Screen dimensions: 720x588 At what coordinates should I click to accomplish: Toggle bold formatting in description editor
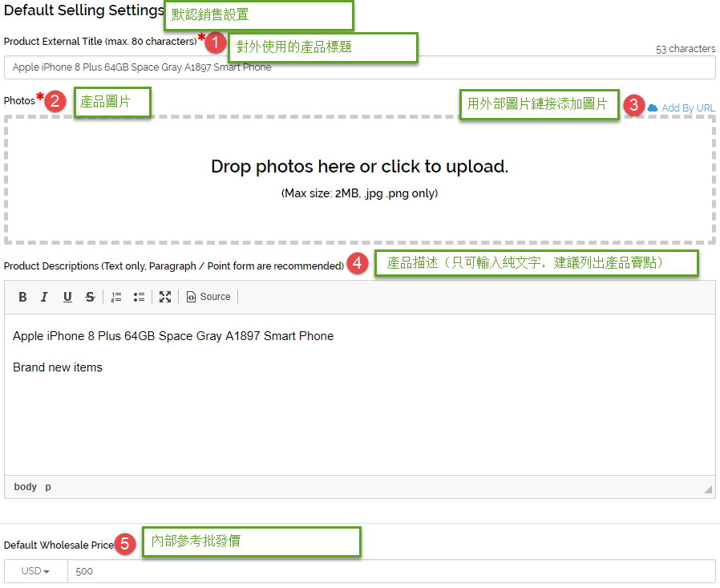[x=22, y=298]
